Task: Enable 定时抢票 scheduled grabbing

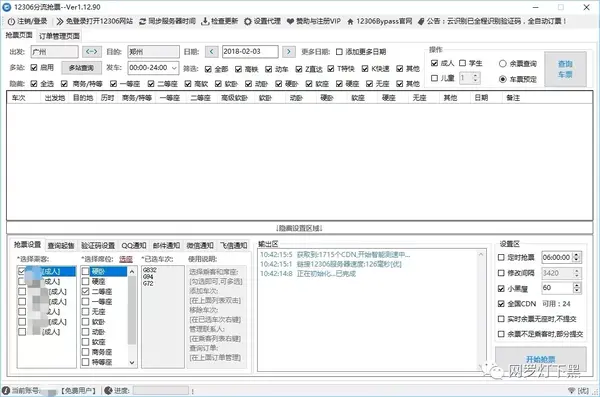Action: (x=501, y=257)
